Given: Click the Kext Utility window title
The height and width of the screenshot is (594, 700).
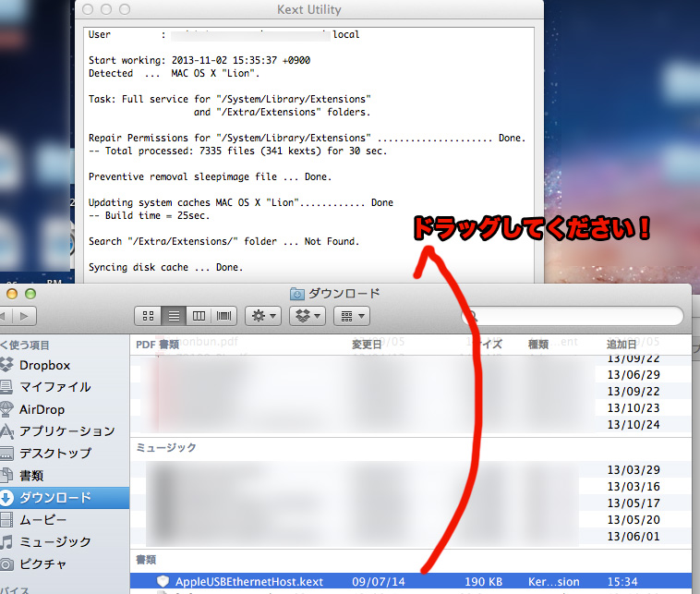Looking at the screenshot, I should [x=309, y=9].
